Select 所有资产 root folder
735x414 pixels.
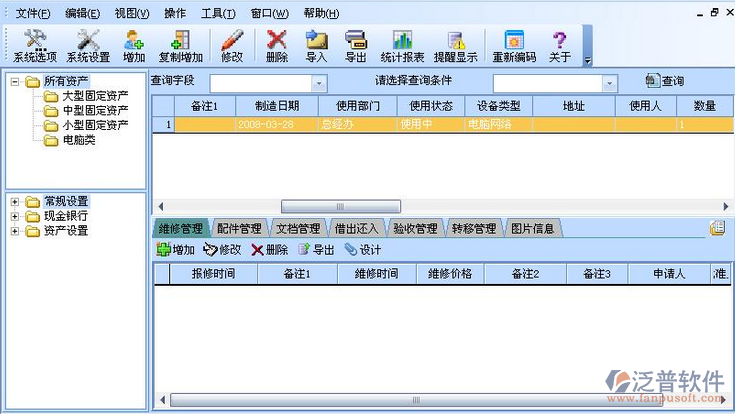click(66, 82)
